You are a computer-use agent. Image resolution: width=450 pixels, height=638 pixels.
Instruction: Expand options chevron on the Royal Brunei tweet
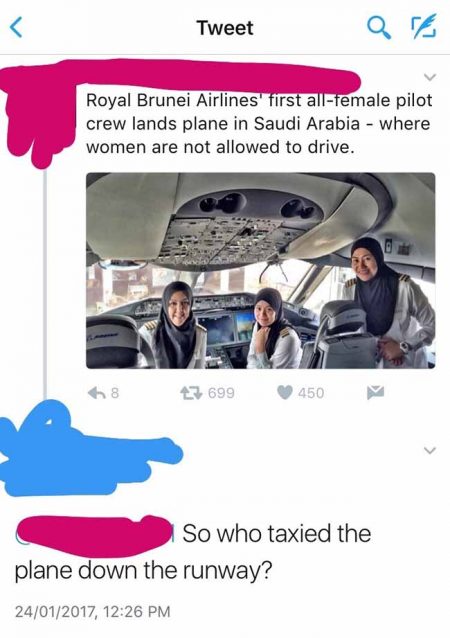[430, 76]
